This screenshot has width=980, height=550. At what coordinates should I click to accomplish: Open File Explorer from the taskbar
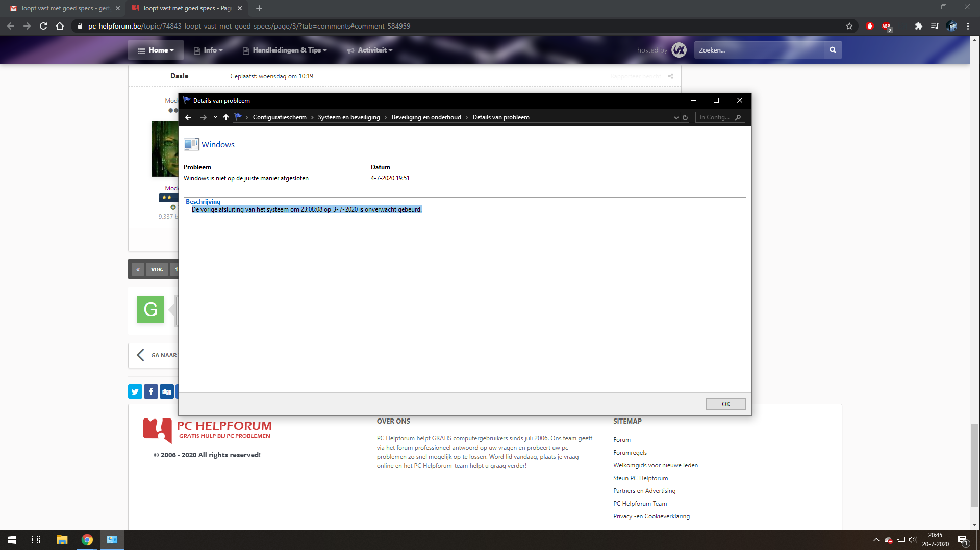coord(62,540)
